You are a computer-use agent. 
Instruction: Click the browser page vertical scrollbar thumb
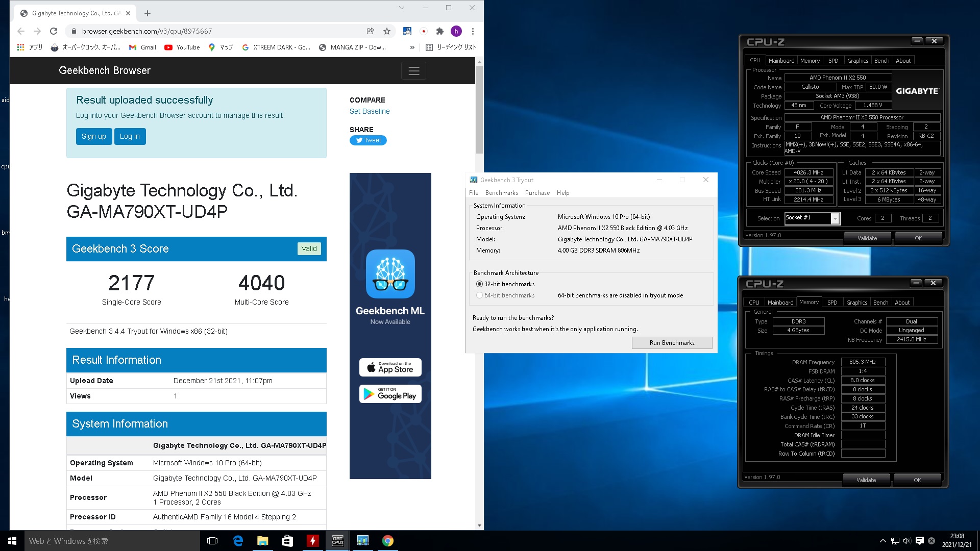[x=479, y=110]
